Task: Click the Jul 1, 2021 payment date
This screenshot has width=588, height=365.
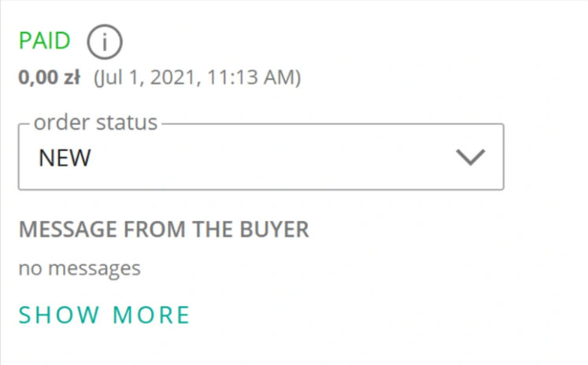Action: coord(150,78)
